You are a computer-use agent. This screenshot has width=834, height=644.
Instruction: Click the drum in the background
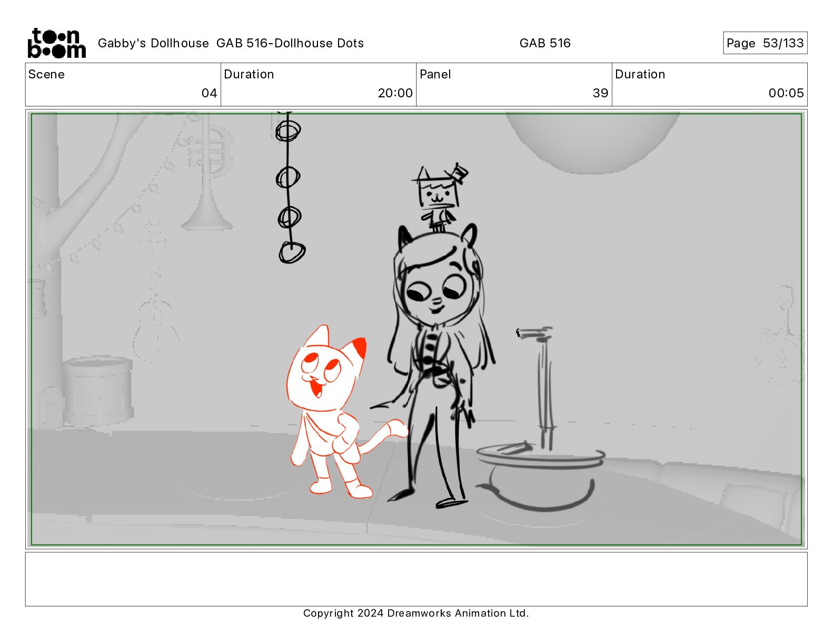pos(98,390)
